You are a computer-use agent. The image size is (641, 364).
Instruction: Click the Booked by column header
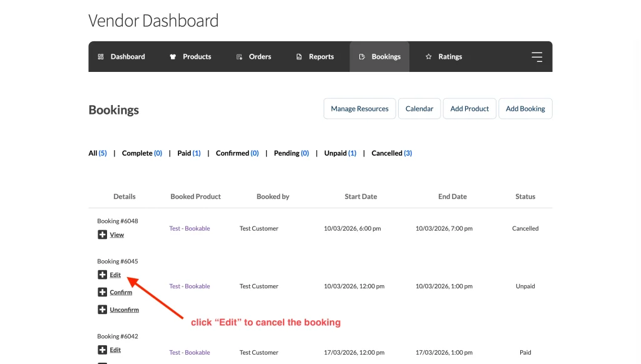tap(273, 196)
